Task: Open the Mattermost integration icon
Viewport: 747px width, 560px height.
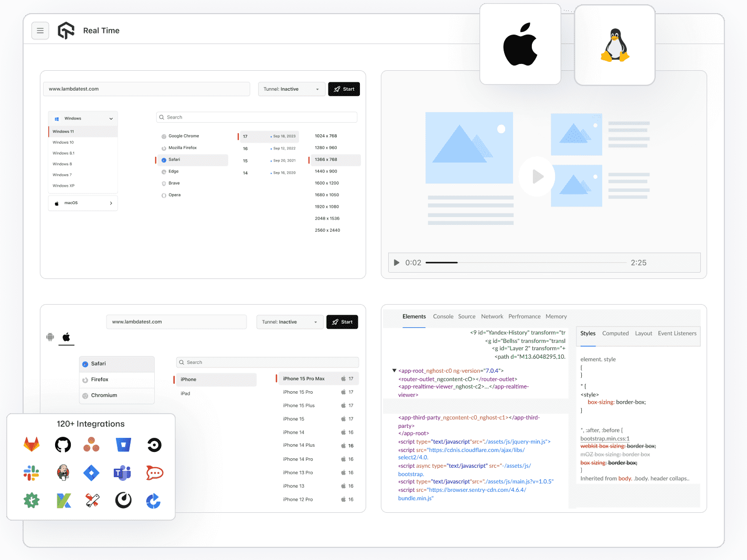Action: tap(123, 500)
